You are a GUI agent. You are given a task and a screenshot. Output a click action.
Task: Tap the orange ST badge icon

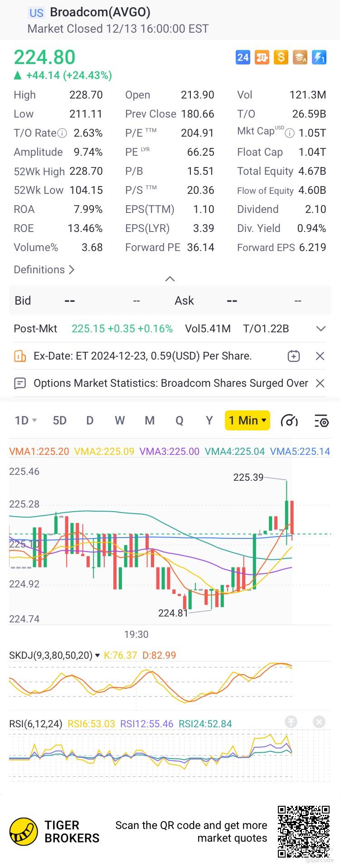pos(262,57)
